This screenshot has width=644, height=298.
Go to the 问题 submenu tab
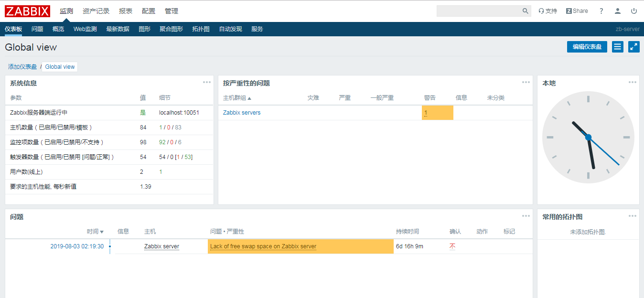[x=37, y=29]
